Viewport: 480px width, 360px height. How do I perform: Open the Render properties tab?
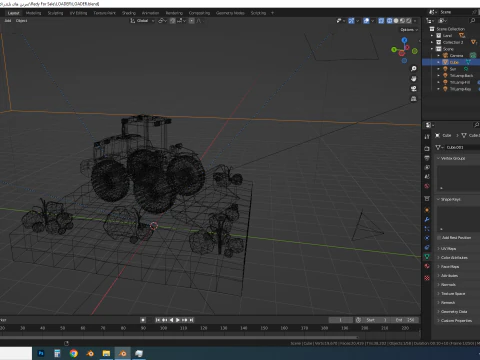click(427, 148)
